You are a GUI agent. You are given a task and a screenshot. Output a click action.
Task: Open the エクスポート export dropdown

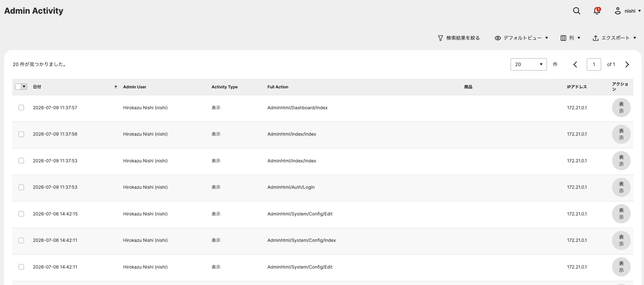pyautogui.click(x=615, y=38)
